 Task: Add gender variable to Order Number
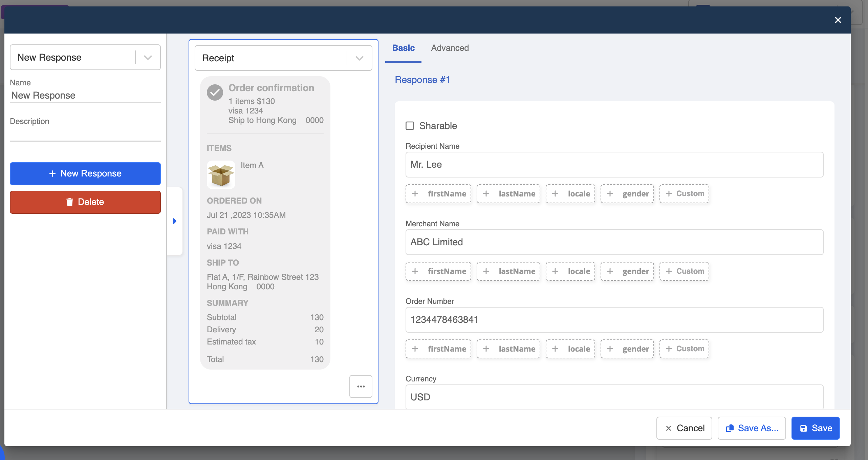(627, 349)
